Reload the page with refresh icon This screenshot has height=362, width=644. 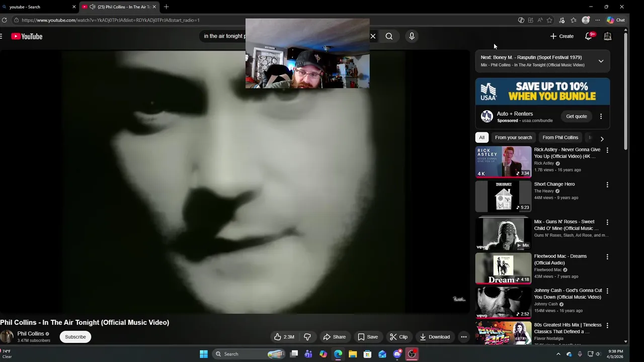click(5, 20)
